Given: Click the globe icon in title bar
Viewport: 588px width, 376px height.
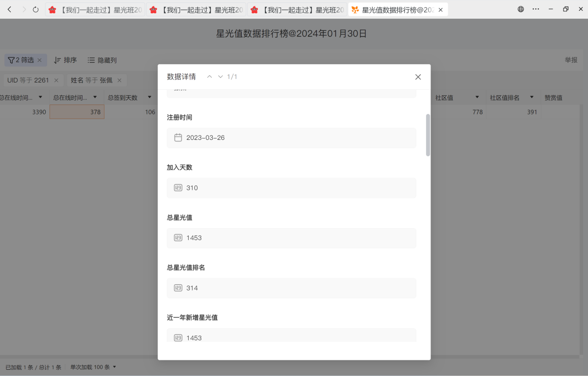Looking at the screenshot, I should coord(521,9).
